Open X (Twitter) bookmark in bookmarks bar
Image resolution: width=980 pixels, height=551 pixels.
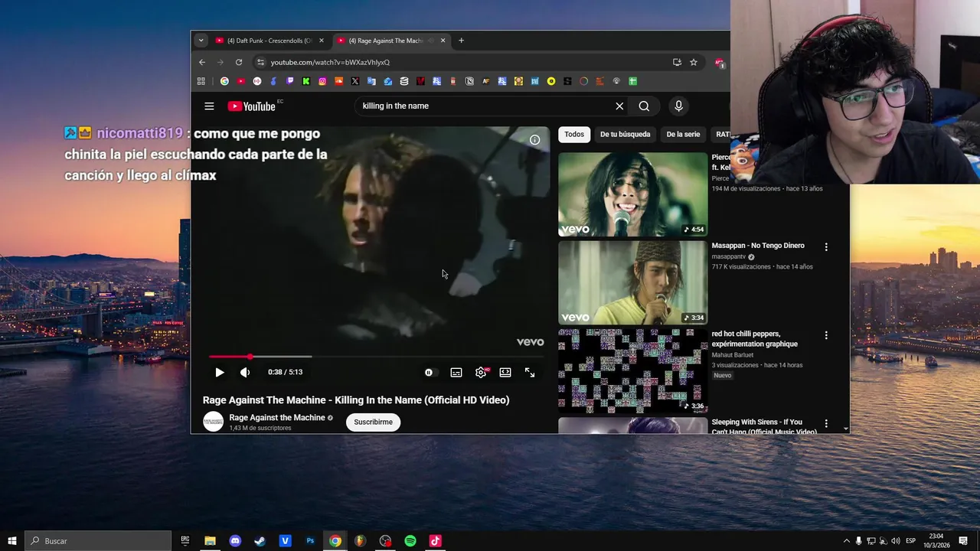point(355,81)
